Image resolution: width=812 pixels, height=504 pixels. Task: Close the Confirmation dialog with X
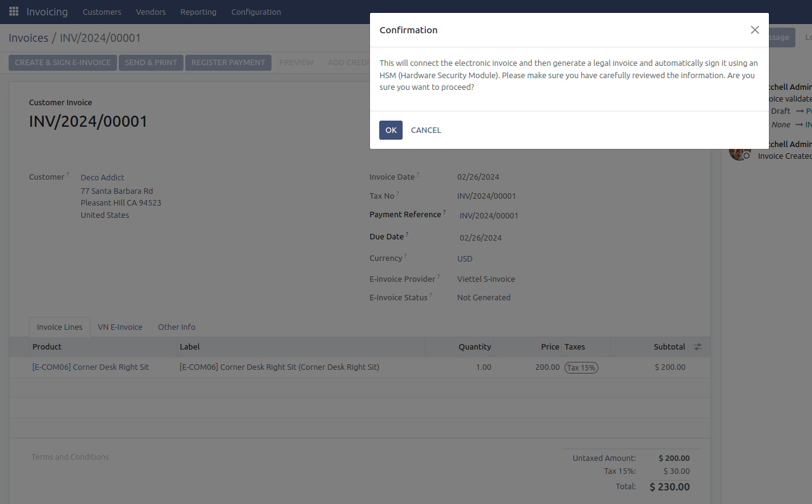coord(754,30)
